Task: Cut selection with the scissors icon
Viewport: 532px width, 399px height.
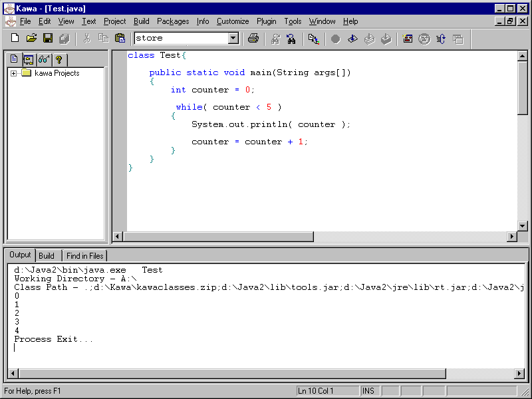Action: pos(87,39)
